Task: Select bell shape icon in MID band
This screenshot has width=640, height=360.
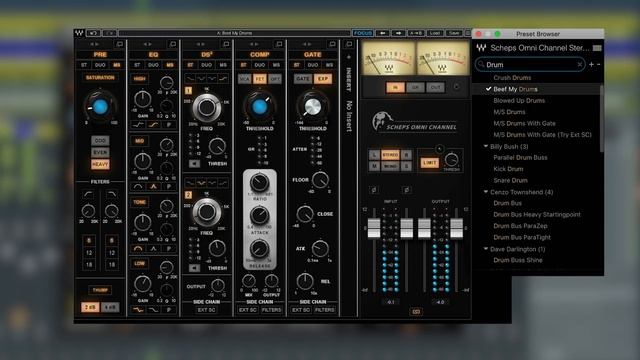Action: pos(153,187)
